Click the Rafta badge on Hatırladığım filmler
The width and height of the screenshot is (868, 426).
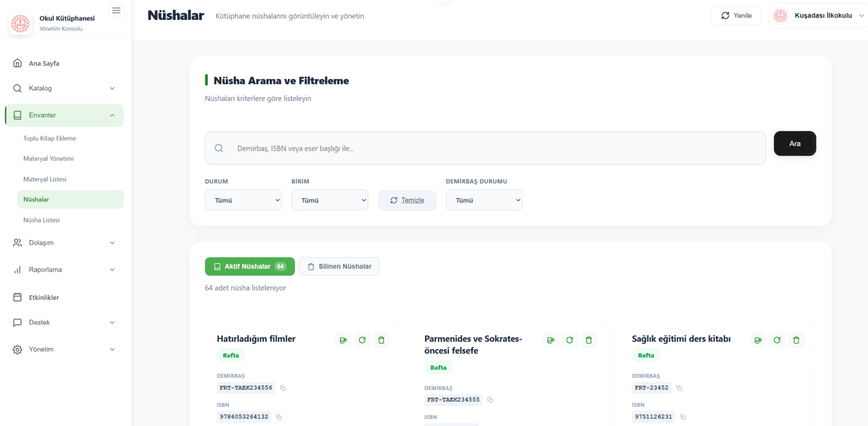(x=231, y=355)
